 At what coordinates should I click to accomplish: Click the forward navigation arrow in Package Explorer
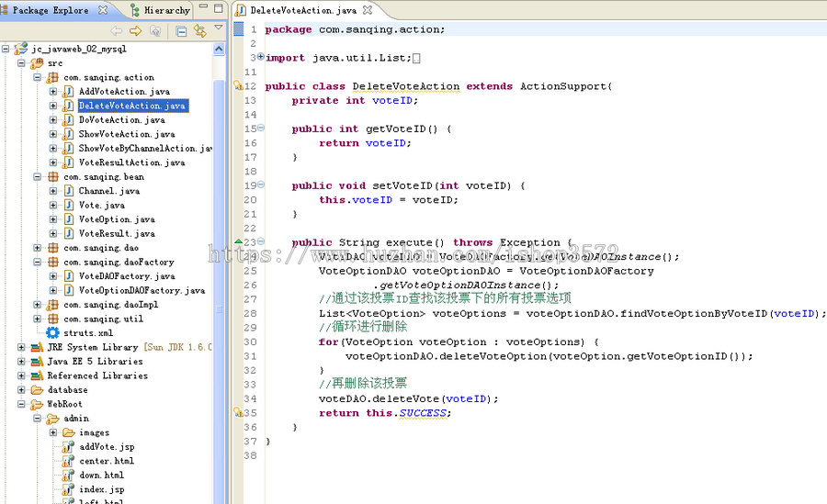(x=135, y=31)
